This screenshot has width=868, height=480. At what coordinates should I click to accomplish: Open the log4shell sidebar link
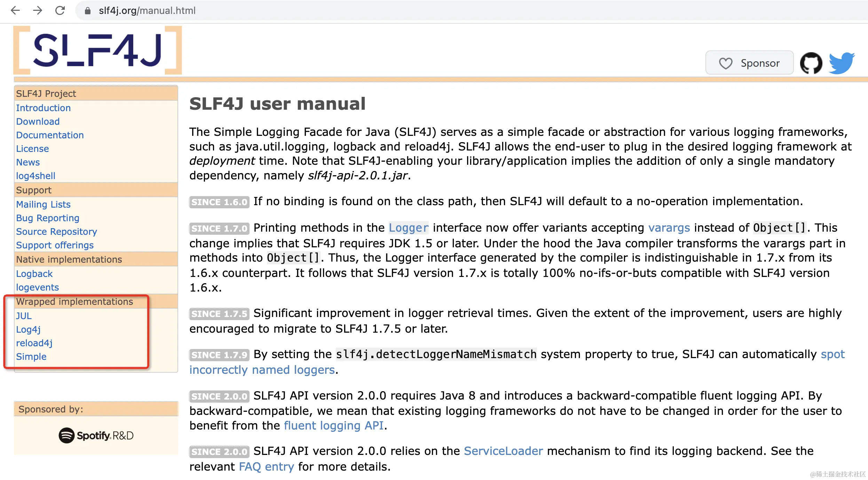pyautogui.click(x=35, y=176)
